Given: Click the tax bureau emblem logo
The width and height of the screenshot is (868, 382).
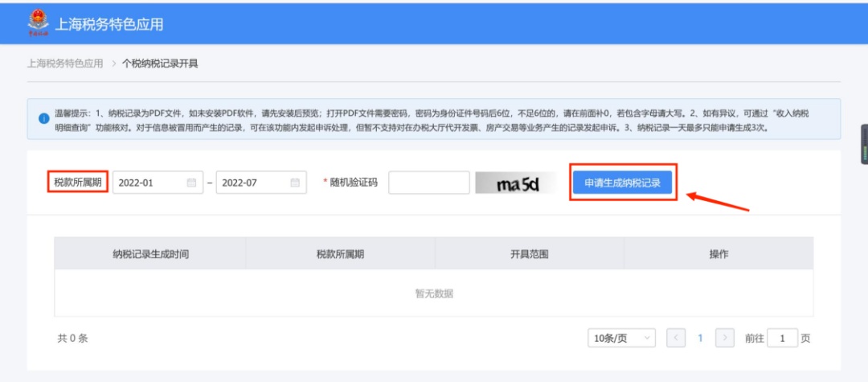Looking at the screenshot, I should 39,24.
